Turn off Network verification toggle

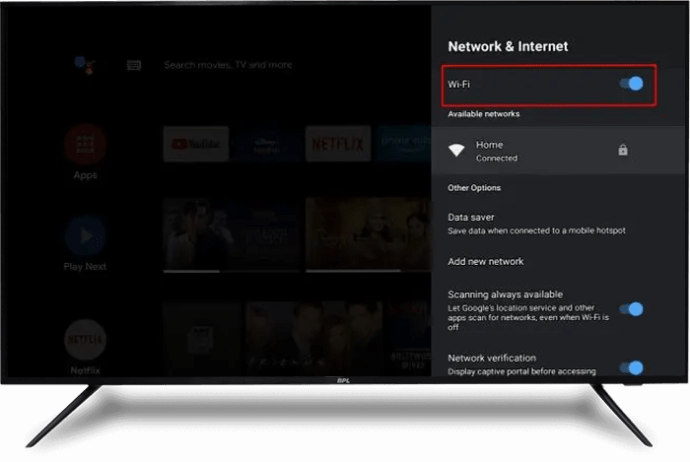[631, 367]
